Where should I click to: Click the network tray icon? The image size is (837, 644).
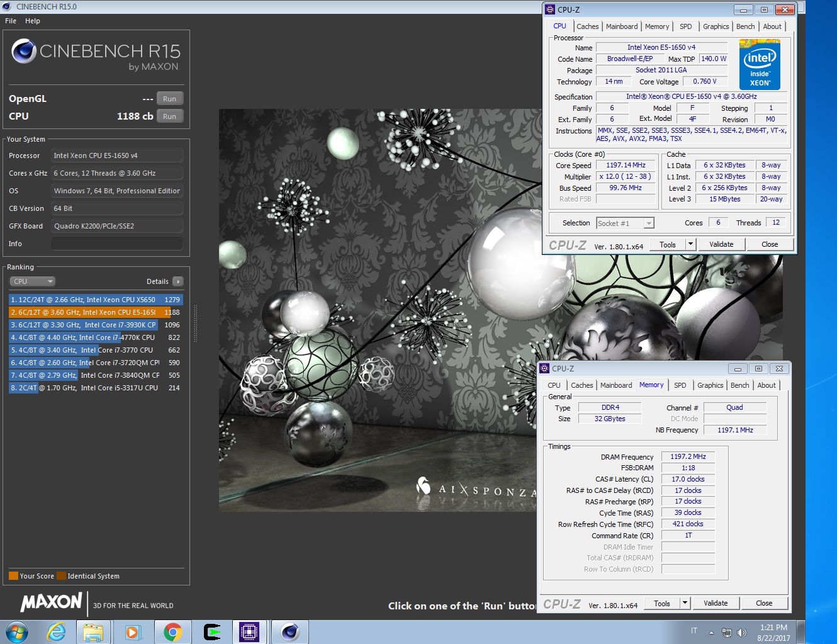[727, 633]
